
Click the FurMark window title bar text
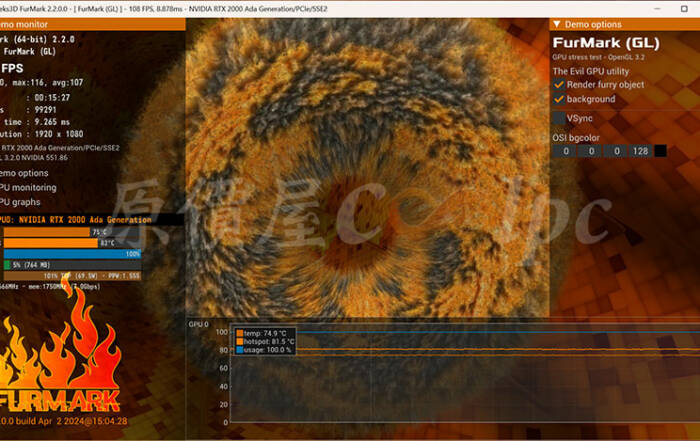(163, 8)
